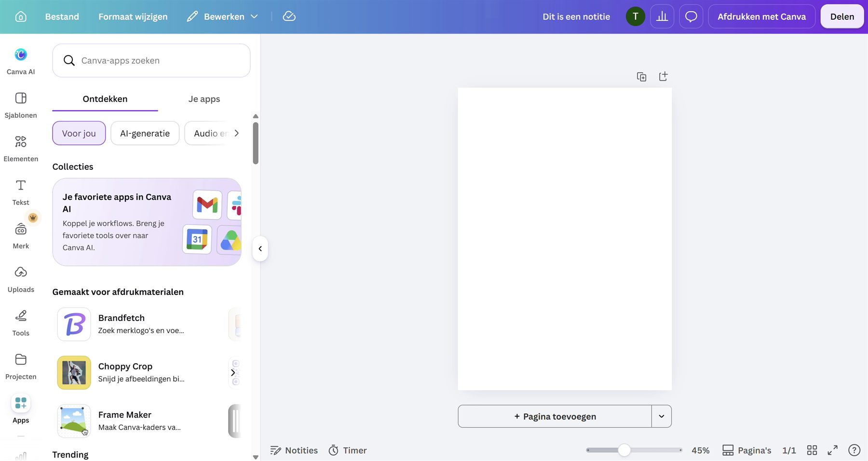The image size is (868, 461).
Task: Open Canva AI in sidebar
Action: coord(21,61)
